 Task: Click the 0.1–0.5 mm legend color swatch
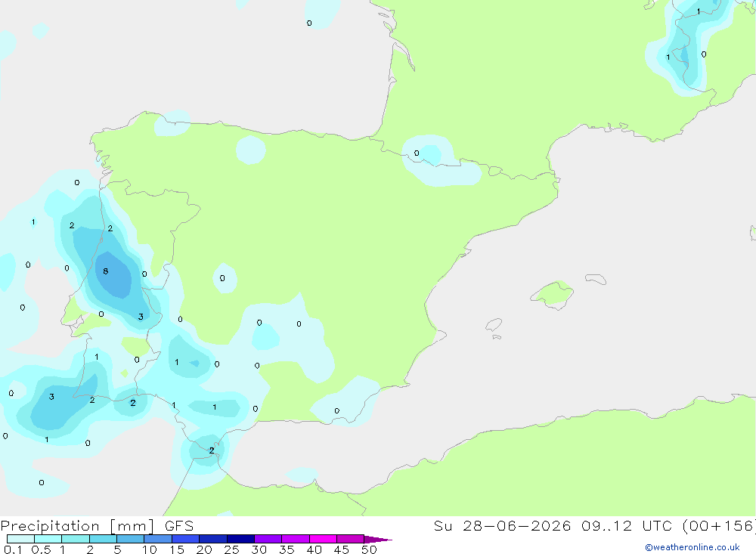[20, 539]
